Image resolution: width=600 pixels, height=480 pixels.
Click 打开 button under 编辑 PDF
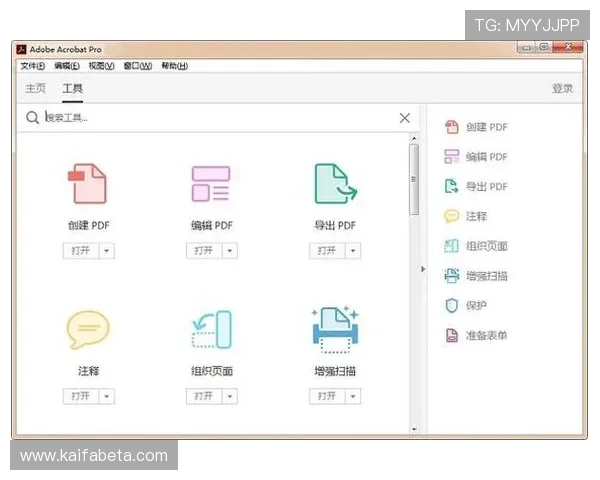pyautogui.click(x=204, y=251)
